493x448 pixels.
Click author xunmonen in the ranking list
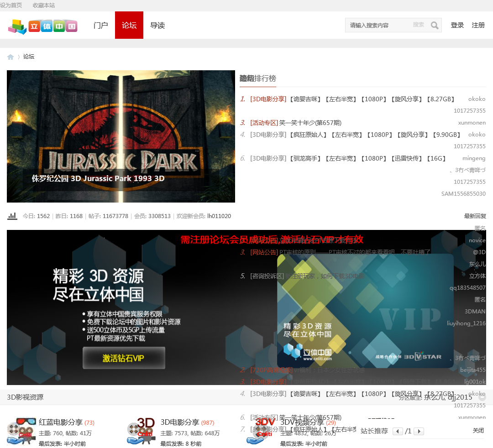pyautogui.click(x=472, y=123)
